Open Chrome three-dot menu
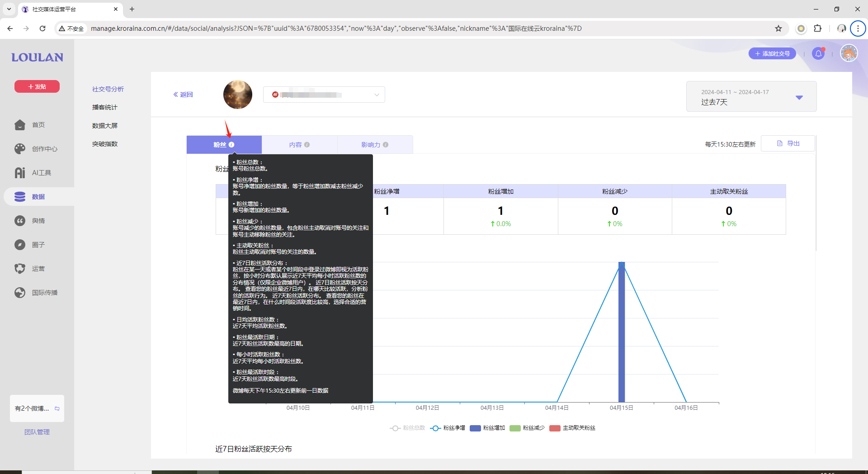Viewport: 868px width, 474px height. coord(858,28)
